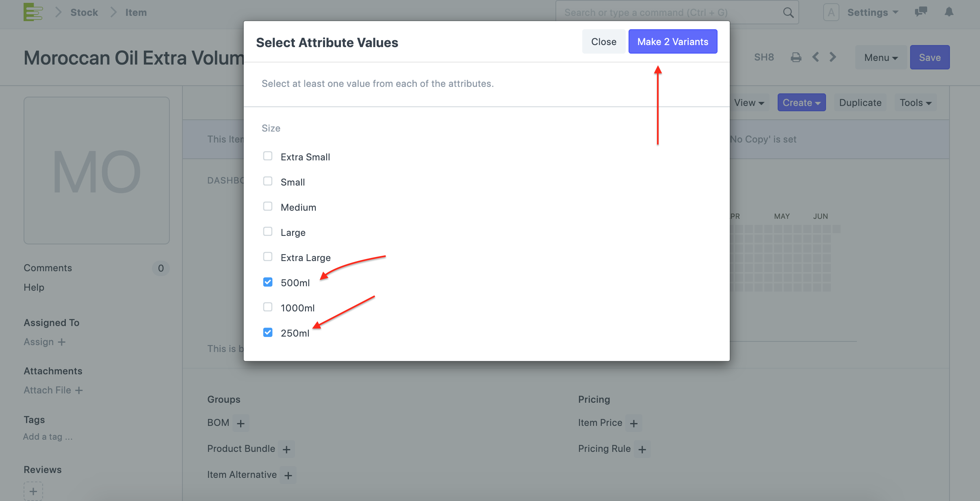
Task: Click the ERPNext logo icon
Action: [x=33, y=12]
